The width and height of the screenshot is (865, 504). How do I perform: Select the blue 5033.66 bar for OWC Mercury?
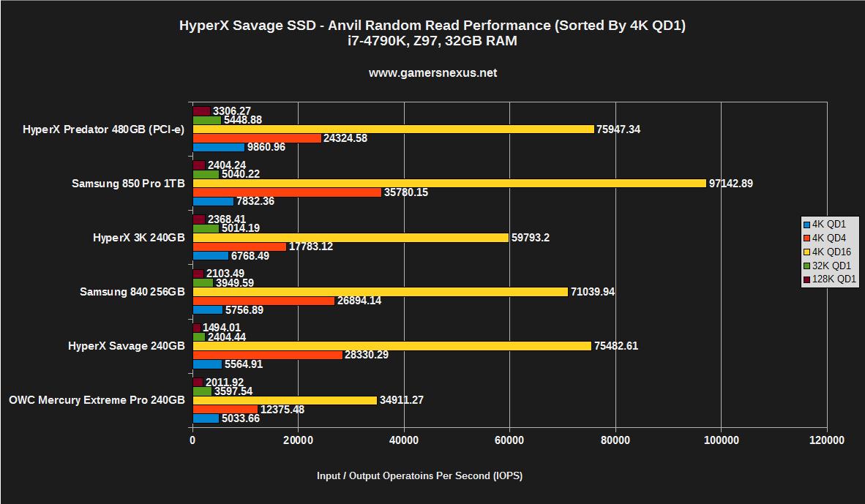205,418
